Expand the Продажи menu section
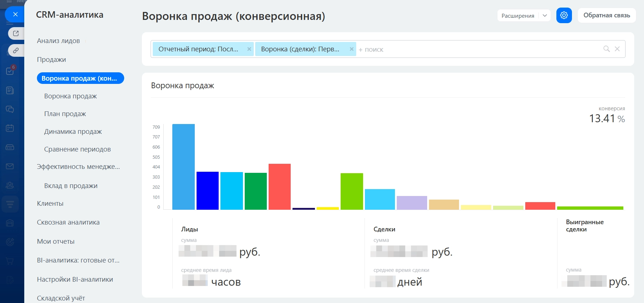 click(51, 60)
